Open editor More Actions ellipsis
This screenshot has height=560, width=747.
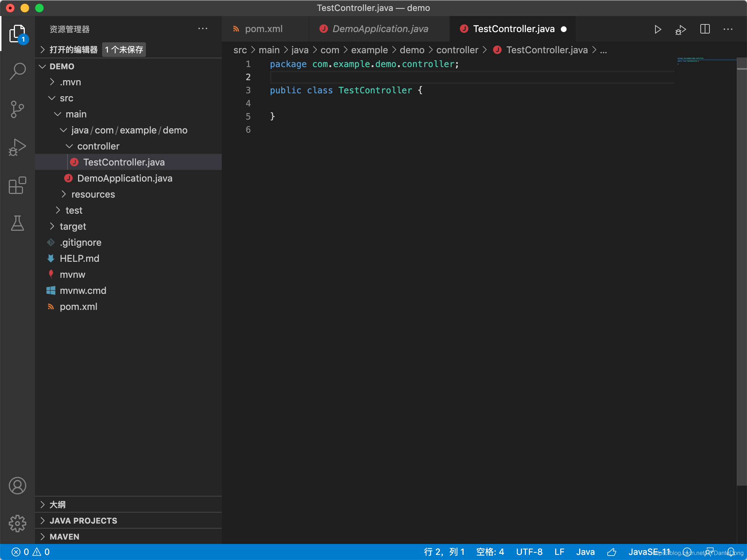coord(728,29)
